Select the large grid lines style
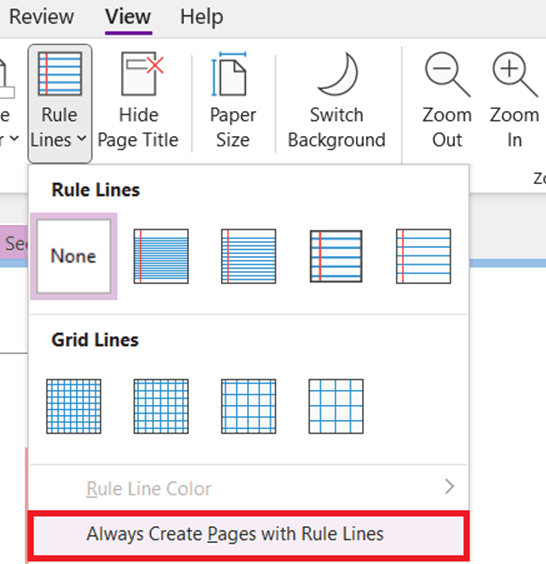 (x=249, y=406)
